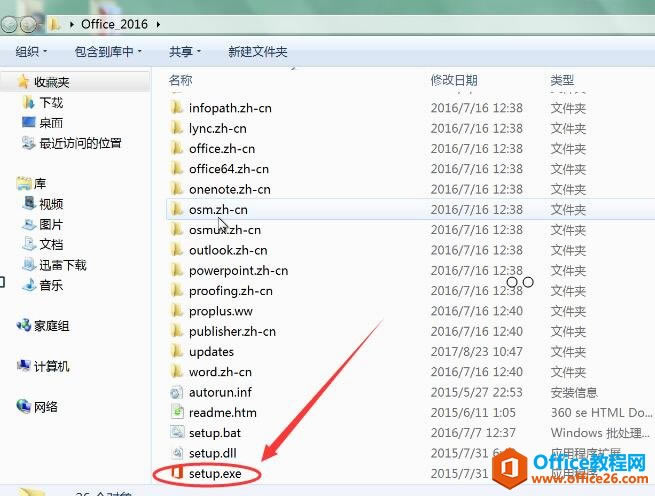655x496 pixels.
Task: Click the 家庭组 homegroup icon
Action: [24, 326]
